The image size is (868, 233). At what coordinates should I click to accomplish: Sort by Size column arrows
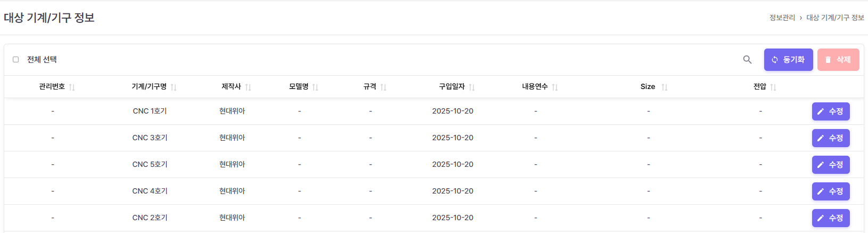(665, 87)
